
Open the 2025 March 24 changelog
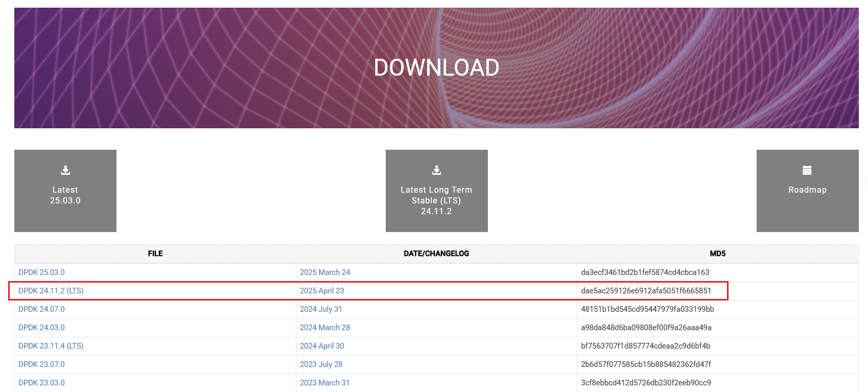(325, 272)
